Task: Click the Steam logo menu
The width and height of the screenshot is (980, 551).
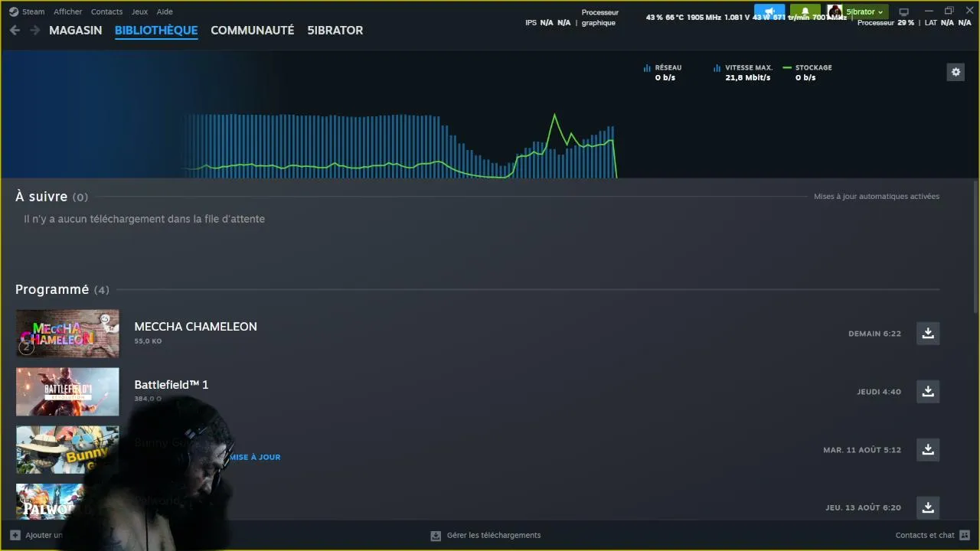Action: tap(14, 11)
